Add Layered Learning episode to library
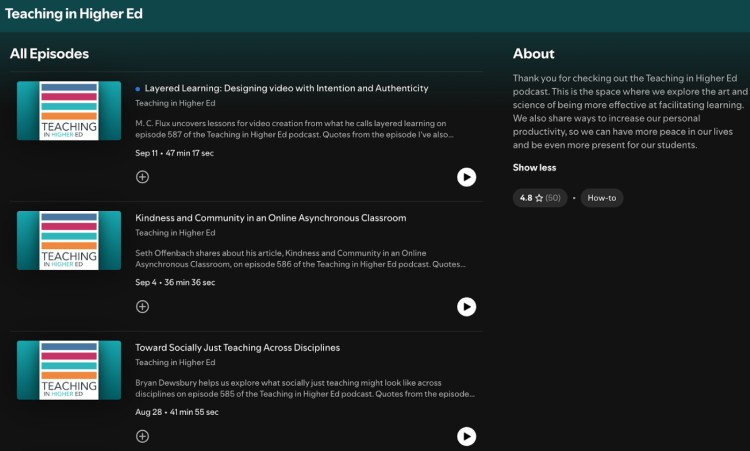Screen dimensions: 750x451 tap(142, 177)
